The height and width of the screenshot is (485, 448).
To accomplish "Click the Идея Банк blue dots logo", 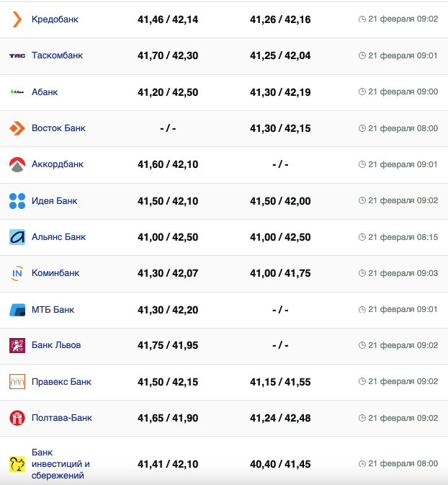I will tap(17, 201).
